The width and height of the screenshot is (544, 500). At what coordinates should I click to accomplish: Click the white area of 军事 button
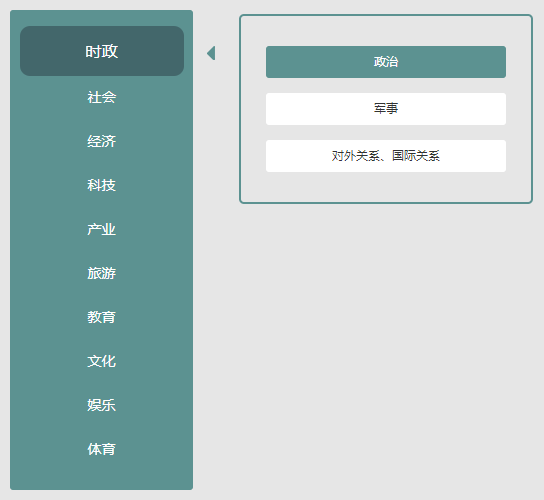coord(312,109)
